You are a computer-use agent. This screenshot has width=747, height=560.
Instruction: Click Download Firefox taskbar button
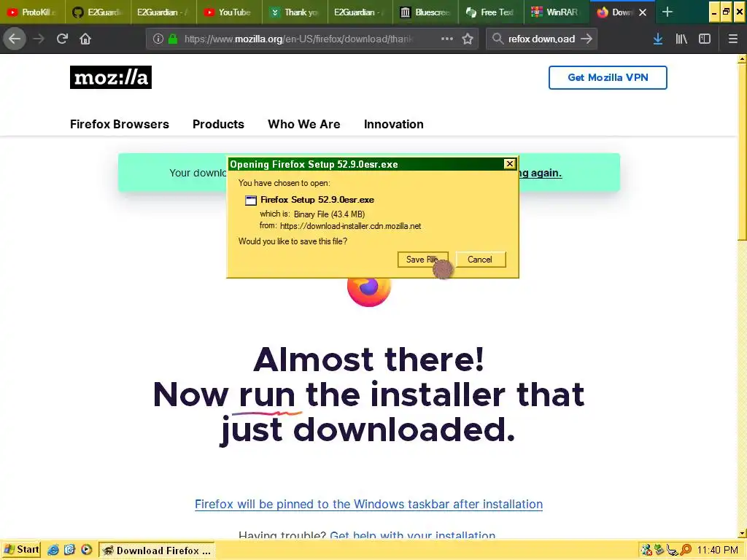pos(158,551)
